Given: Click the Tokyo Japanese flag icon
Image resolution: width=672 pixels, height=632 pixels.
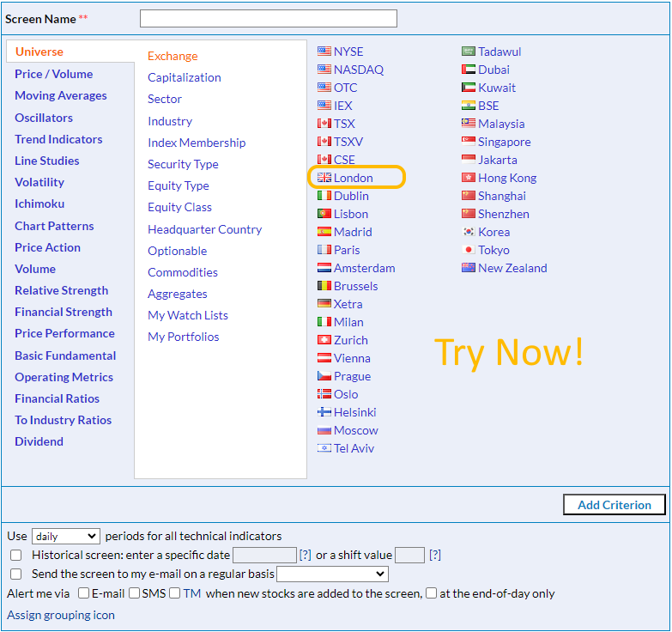Looking at the screenshot, I should pyautogui.click(x=469, y=250).
